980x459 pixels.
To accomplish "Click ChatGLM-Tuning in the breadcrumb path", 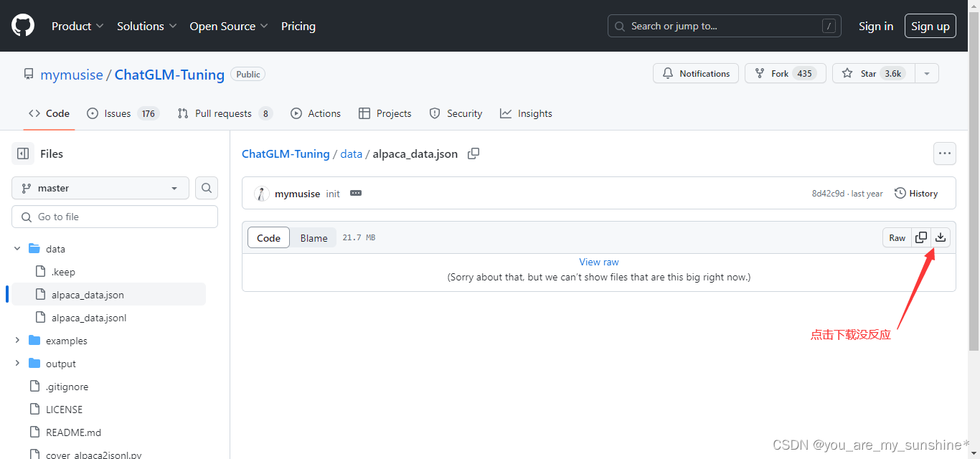I will 286,153.
